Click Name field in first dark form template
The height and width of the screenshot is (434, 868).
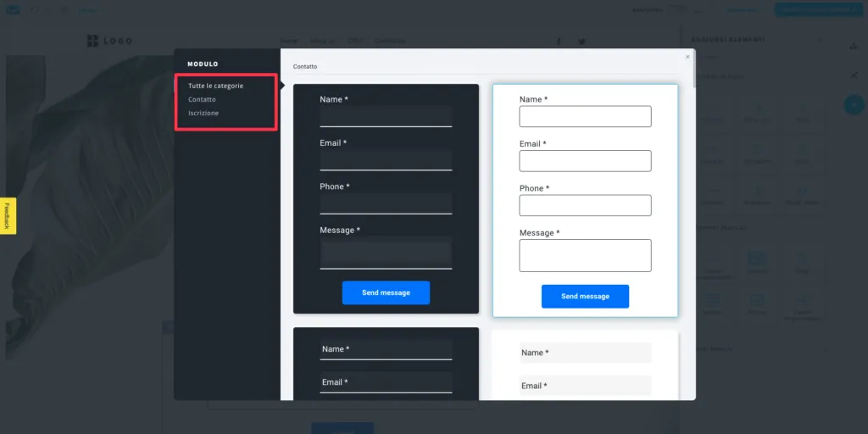tap(386, 116)
